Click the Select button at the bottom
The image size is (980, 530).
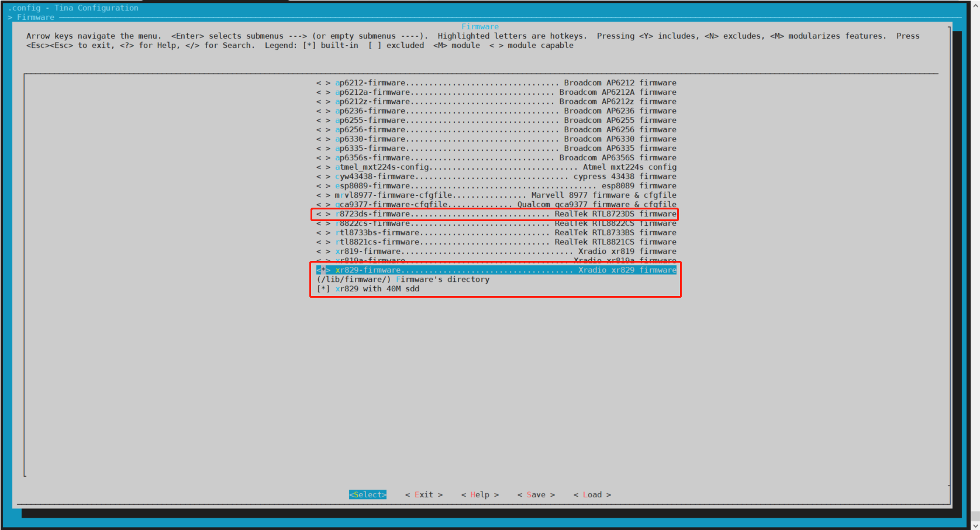[x=367, y=495]
